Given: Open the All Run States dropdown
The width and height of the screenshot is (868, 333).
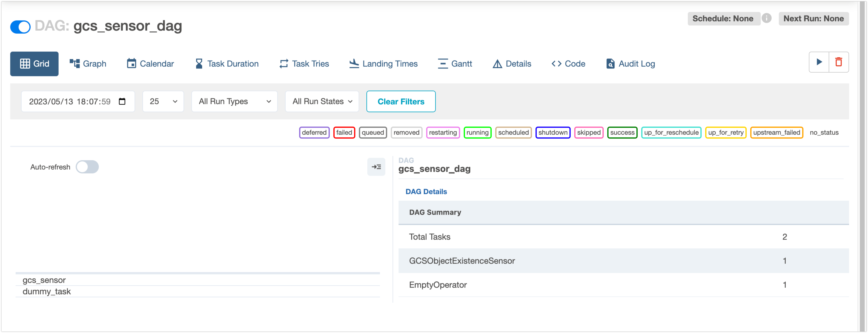Looking at the screenshot, I should click(322, 101).
